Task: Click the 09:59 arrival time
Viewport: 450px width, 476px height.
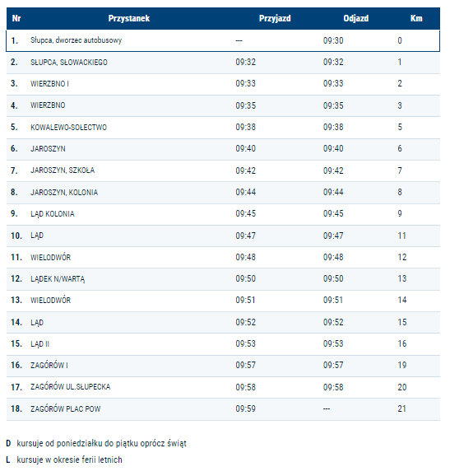Action: pos(246,409)
